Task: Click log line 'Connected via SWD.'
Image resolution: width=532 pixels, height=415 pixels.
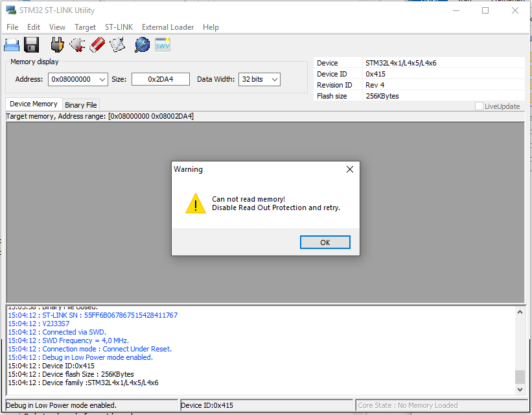Action: point(57,332)
